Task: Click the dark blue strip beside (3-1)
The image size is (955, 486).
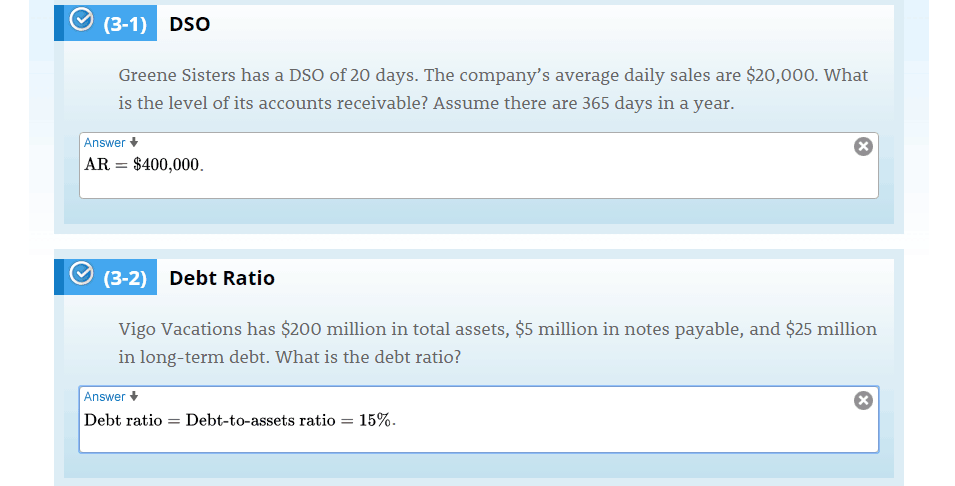Action: tap(59, 23)
